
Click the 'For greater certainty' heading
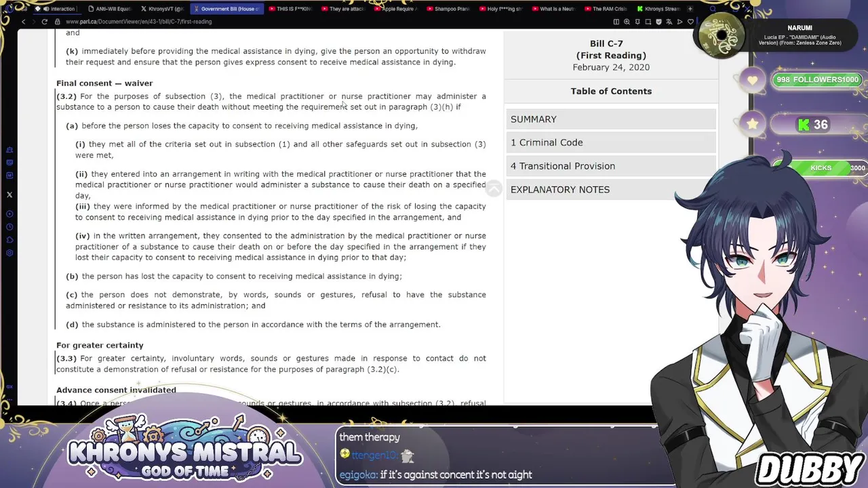[100, 346]
